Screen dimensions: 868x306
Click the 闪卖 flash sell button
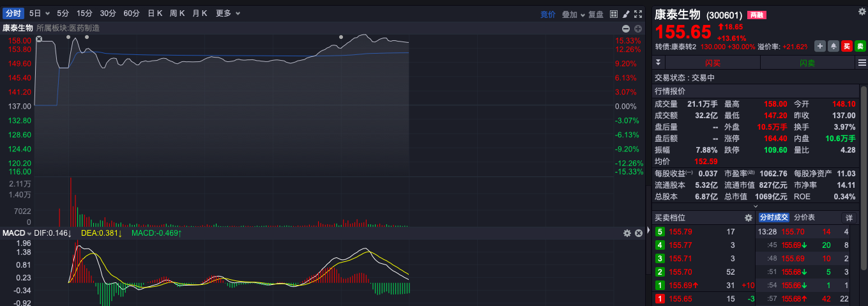click(807, 63)
